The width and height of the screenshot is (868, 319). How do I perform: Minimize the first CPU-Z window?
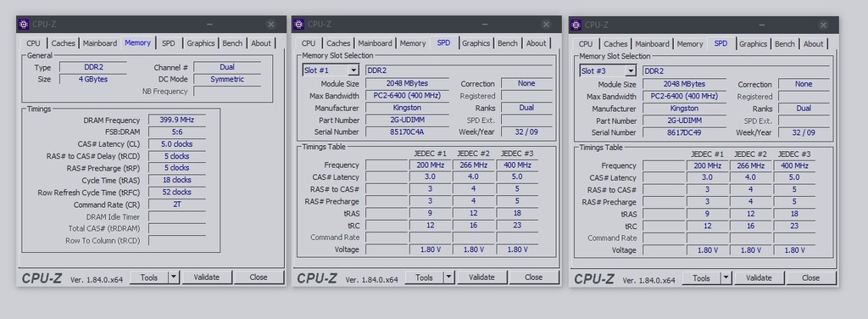[x=210, y=25]
